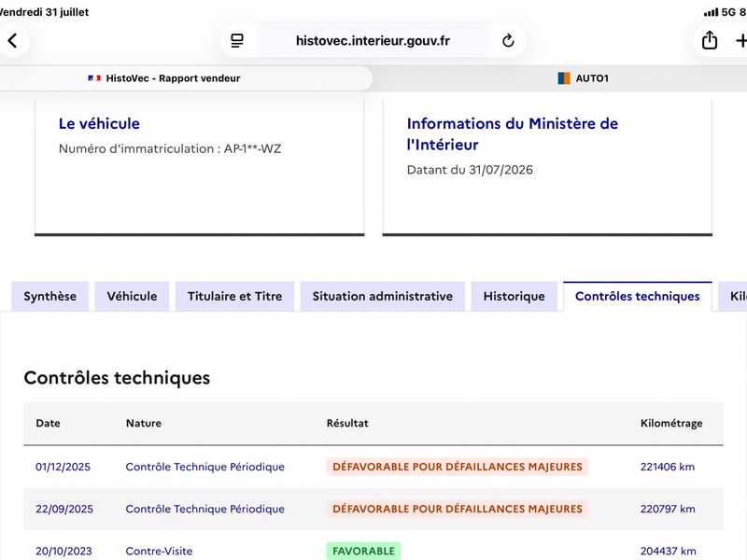This screenshot has height=560, width=747.
Task: Click mileage 221406 km
Action: point(668,467)
